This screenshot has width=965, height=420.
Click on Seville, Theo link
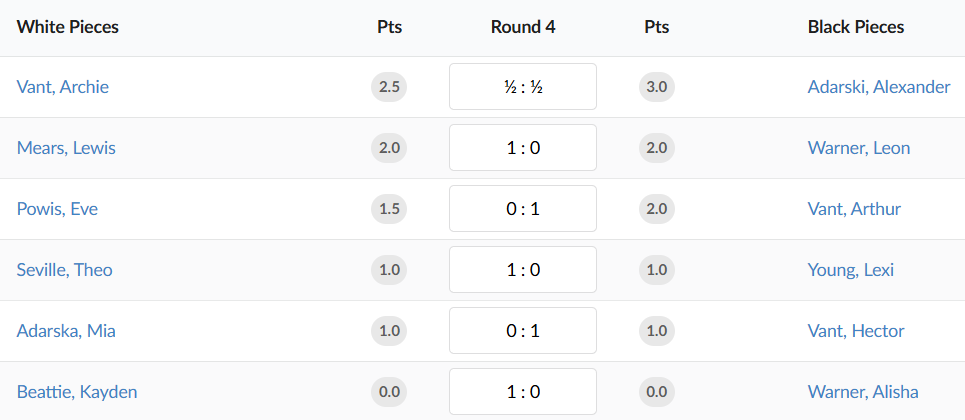pyautogui.click(x=65, y=270)
